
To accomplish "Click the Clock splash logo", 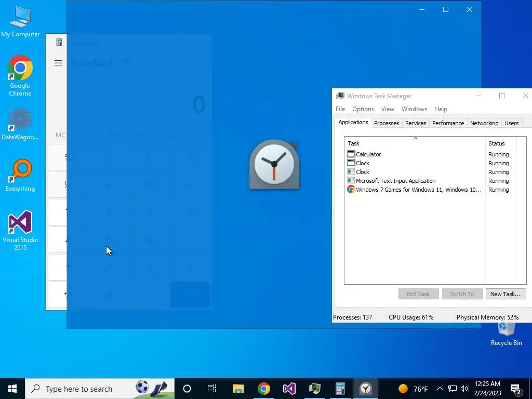I will [x=274, y=165].
